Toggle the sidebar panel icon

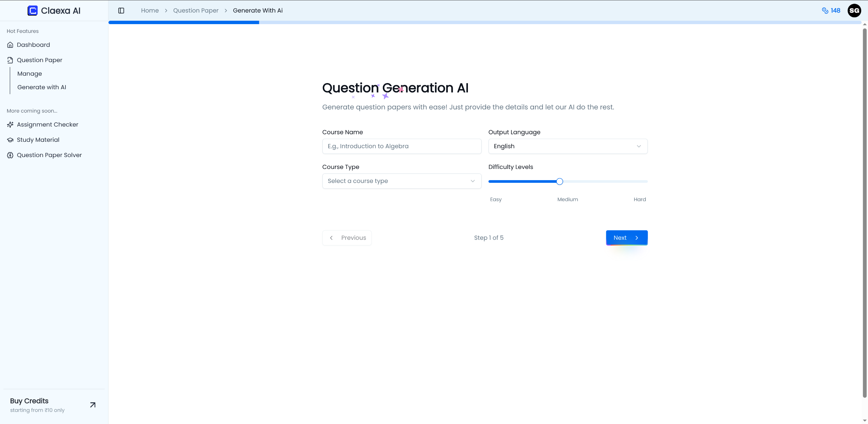[121, 11]
